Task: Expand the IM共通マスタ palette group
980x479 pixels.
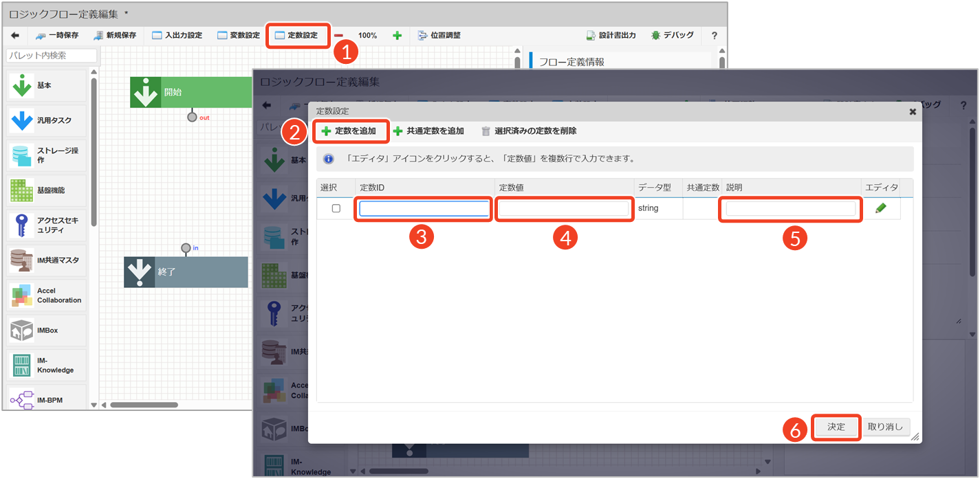Action: (x=47, y=260)
